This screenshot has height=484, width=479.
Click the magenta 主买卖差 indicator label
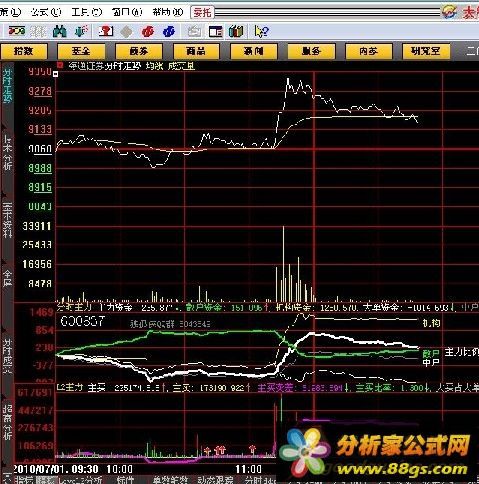275,388
